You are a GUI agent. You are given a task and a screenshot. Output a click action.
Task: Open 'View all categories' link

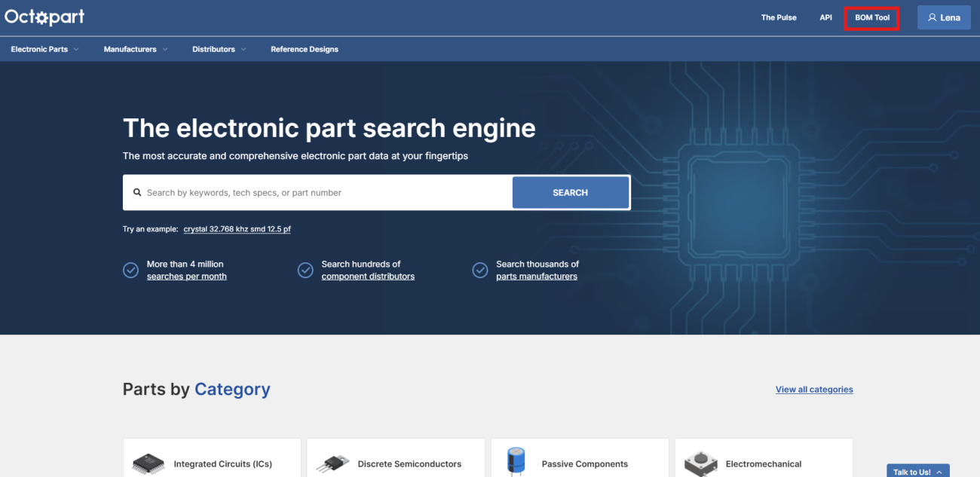(814, 390)
